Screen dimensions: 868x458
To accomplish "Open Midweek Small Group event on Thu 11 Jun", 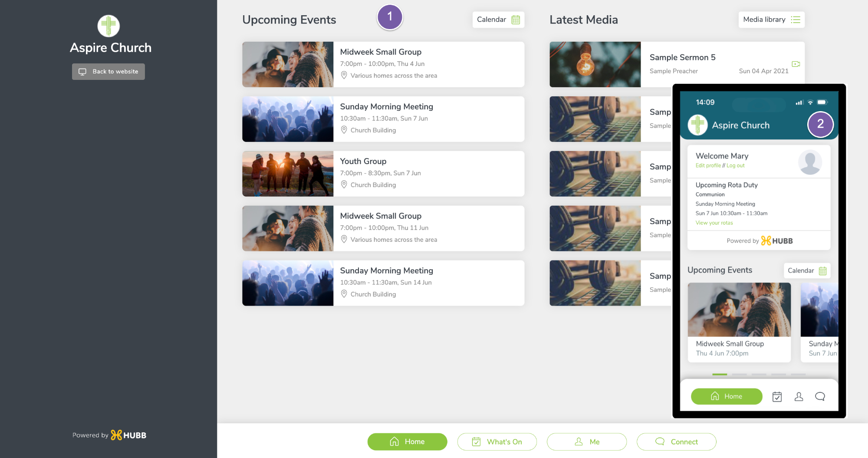I will pyautogui.click(x=383, y=228).
